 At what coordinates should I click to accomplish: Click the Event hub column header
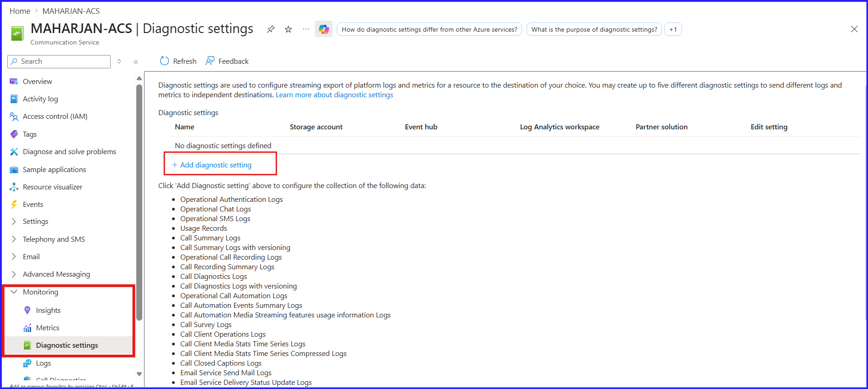tap(421, 127)
